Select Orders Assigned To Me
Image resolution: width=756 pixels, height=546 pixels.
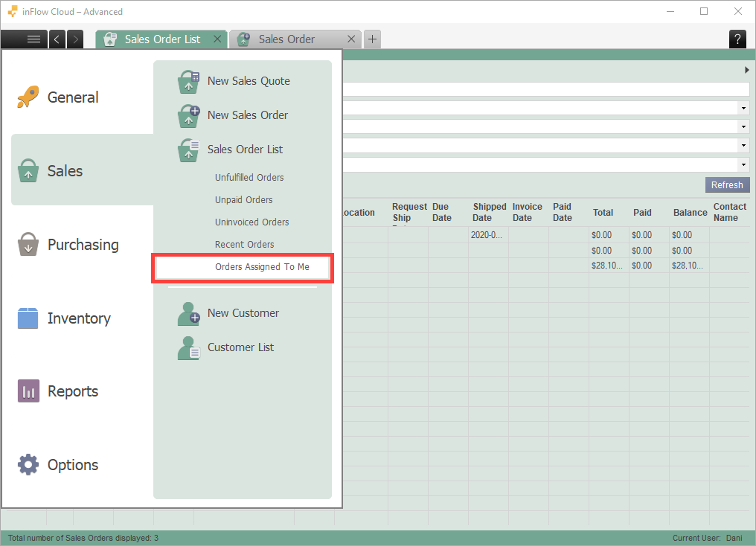[x=243, y=267]
